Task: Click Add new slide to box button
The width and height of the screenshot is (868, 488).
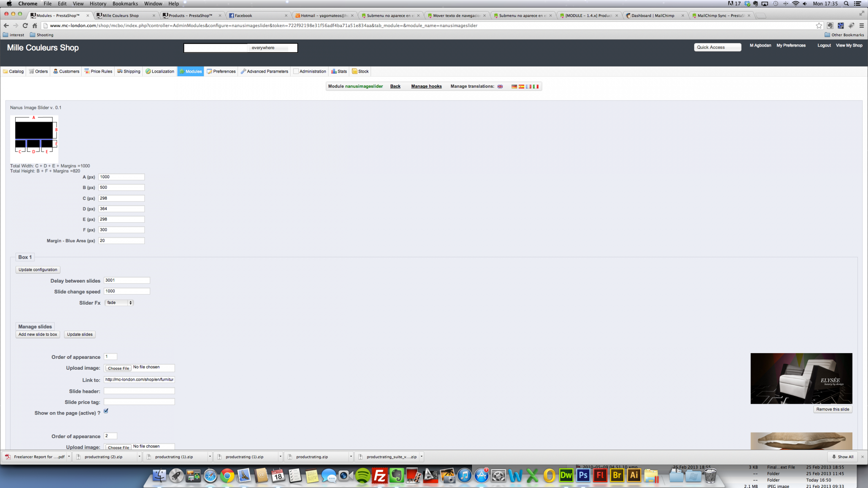Action: [38, 334]
